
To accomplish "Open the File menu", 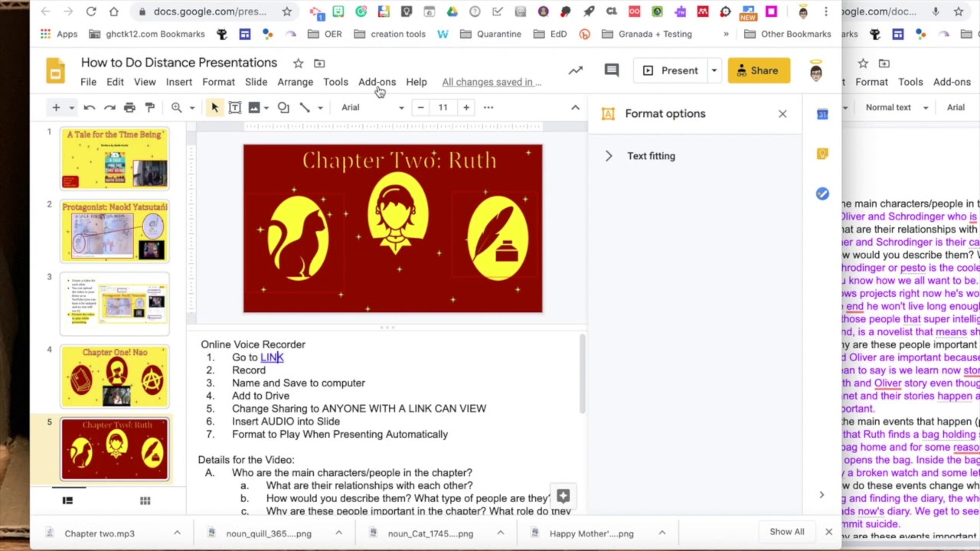I will tap(88, 82).
